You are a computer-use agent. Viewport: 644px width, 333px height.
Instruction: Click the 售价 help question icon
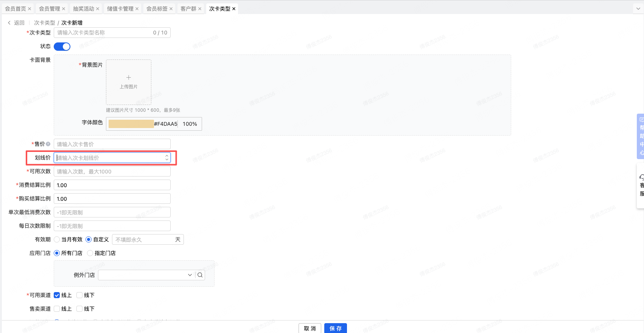tap(48, 144)
